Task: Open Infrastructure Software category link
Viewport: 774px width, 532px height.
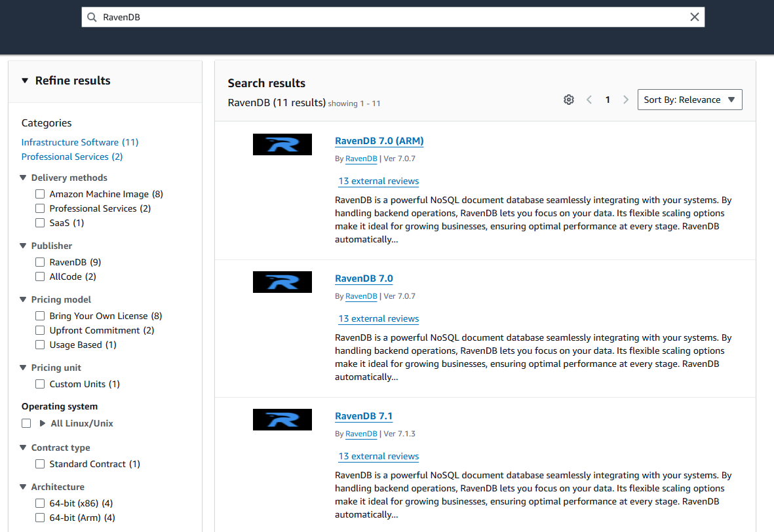Action: 80,142
